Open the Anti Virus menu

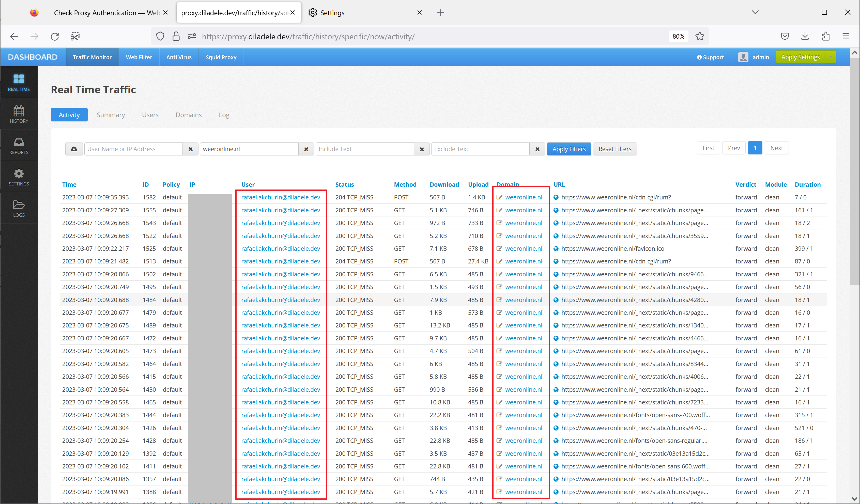pyautogui.click(x=179, y=57)
